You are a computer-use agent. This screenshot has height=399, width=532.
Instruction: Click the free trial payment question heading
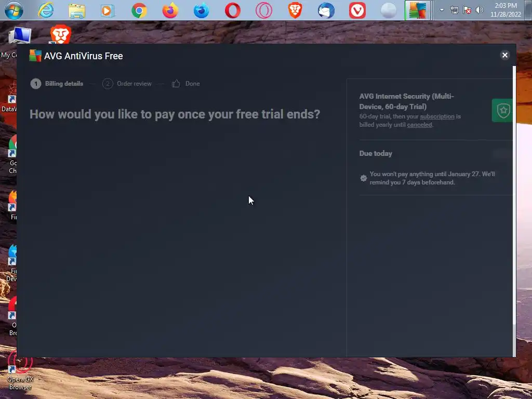point(175,114)
